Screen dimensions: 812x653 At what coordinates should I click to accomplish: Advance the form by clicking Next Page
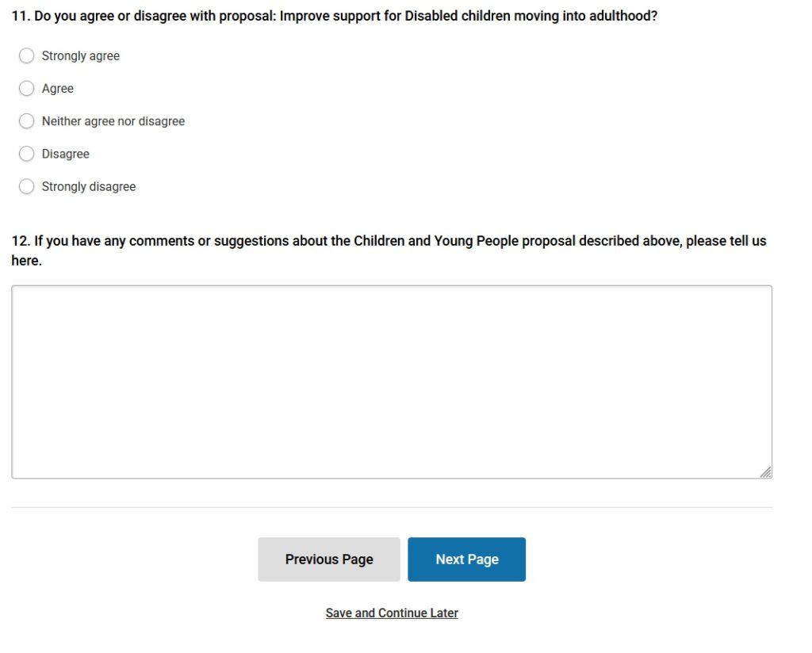click(466, 559)
